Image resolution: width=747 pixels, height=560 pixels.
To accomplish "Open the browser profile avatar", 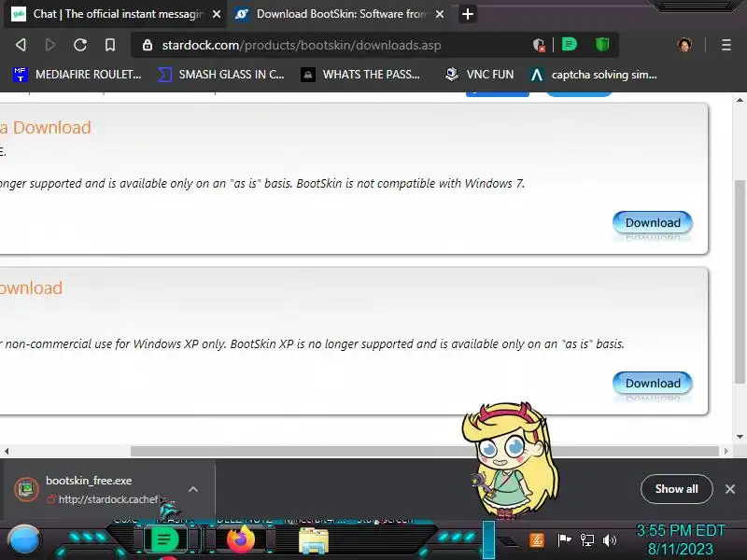I will tap(684, 45).
